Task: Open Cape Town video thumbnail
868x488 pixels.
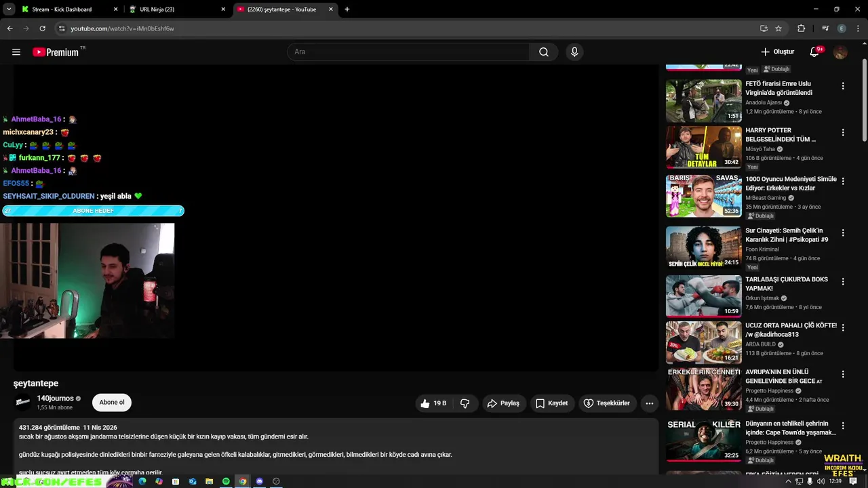Action: [703, 440]
